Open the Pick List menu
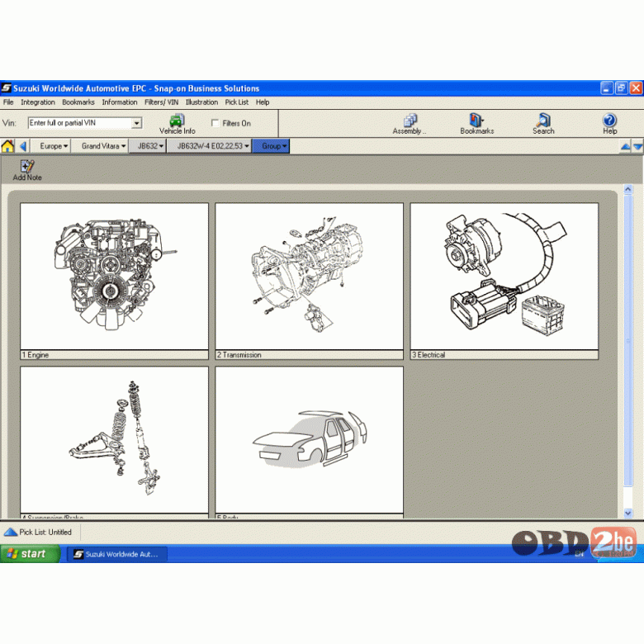The image size is (644, 644). pos(237,102)
